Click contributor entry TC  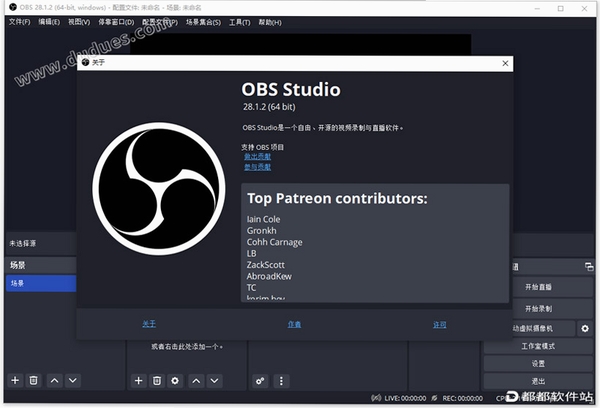pyautogui.click(x=251, y=287)
